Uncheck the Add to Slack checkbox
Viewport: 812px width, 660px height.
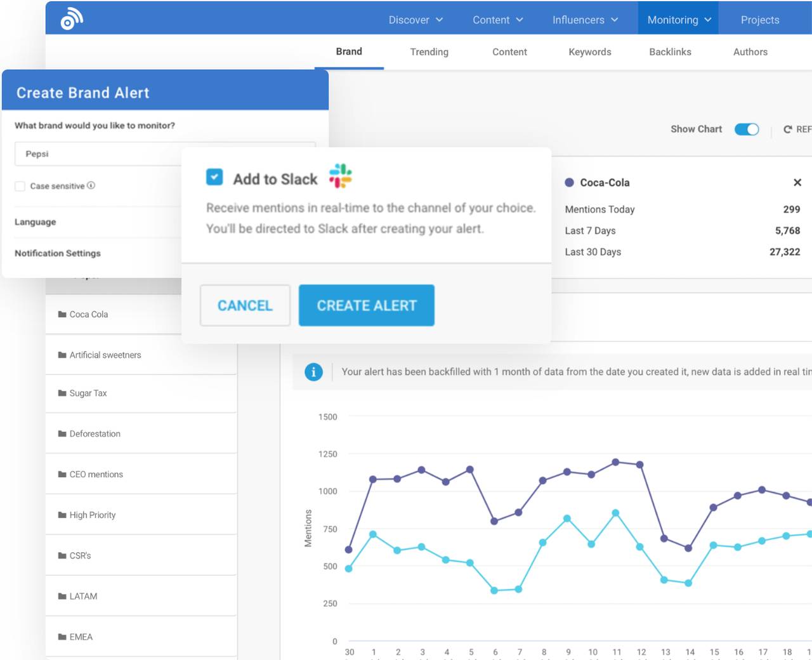214,177
